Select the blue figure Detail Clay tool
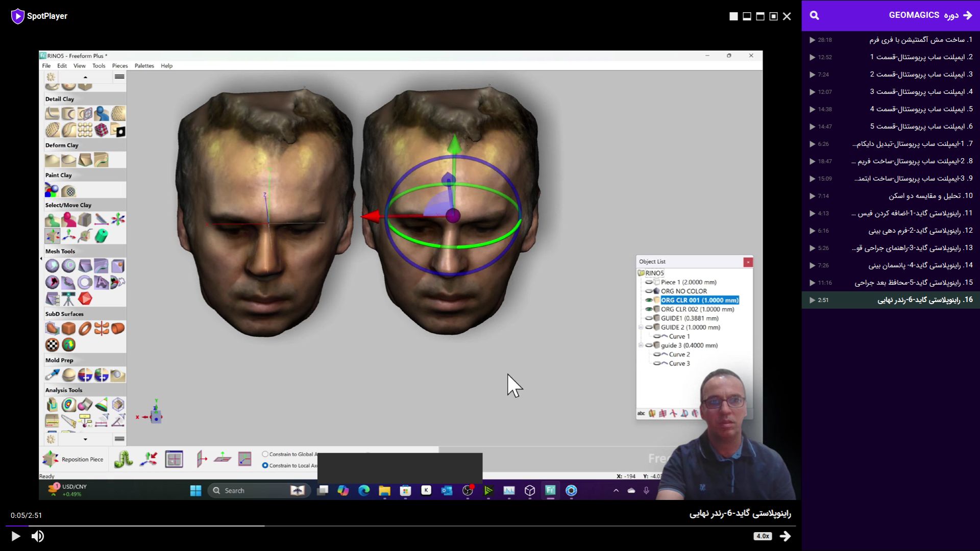 point(102,114)
